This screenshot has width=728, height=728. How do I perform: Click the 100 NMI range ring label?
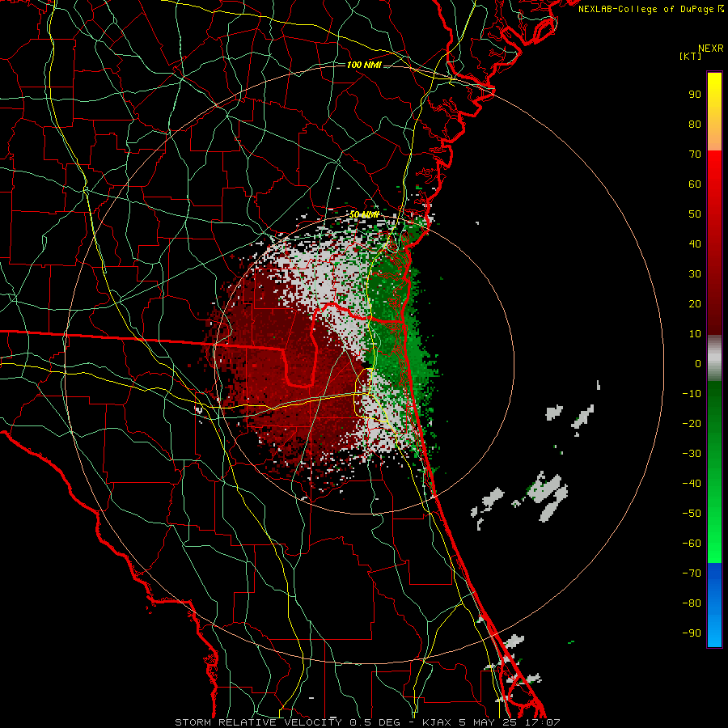point(364,65)
